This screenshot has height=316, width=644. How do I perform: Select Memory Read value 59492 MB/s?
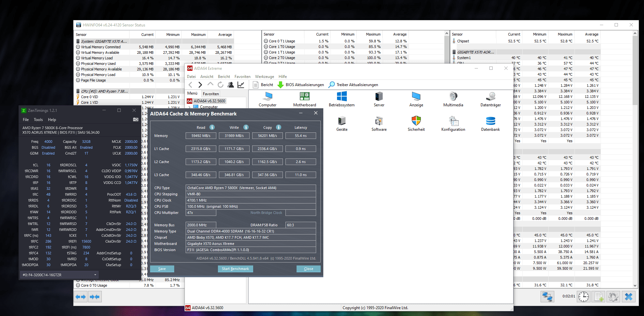[201, 136]
